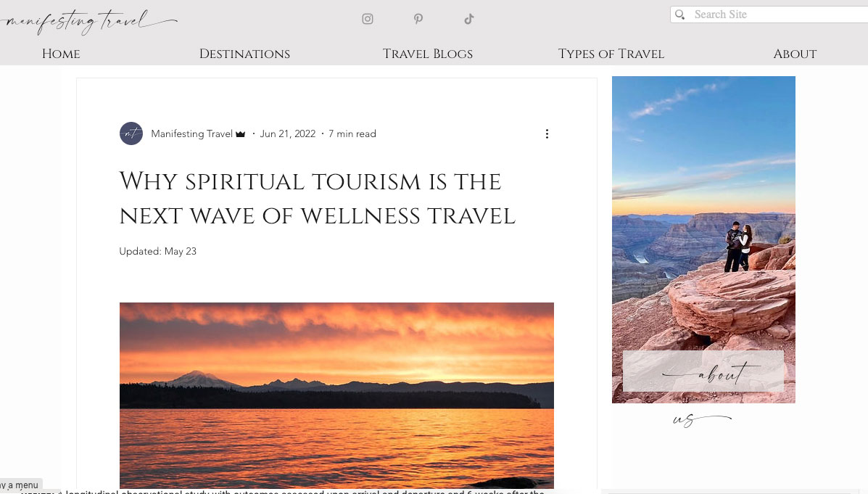Open the Home menu item
The width and height of the screenshot is (868, 494).
pos(61,54)
